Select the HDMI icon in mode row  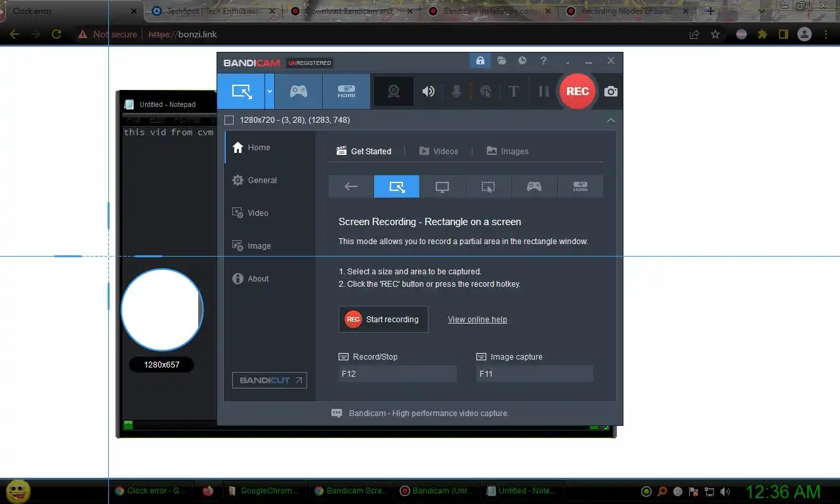[x=580, y=186]
